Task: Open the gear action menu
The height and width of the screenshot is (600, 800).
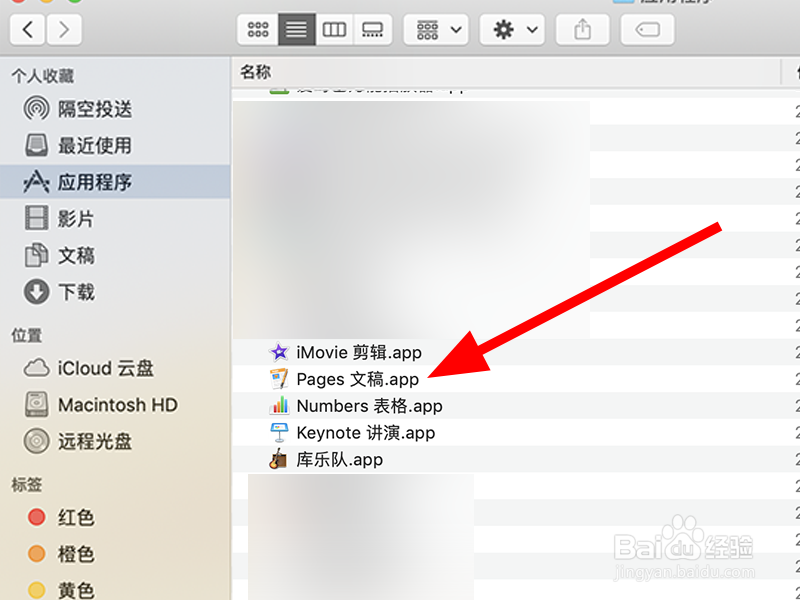Action: [x=512, y=30]
